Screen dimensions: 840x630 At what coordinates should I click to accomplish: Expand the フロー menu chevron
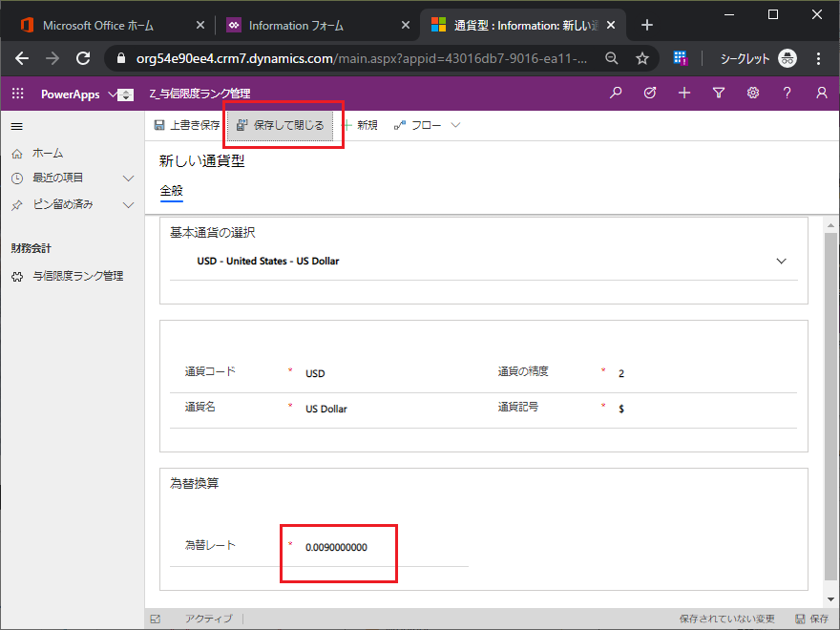(x=455, y=125)
